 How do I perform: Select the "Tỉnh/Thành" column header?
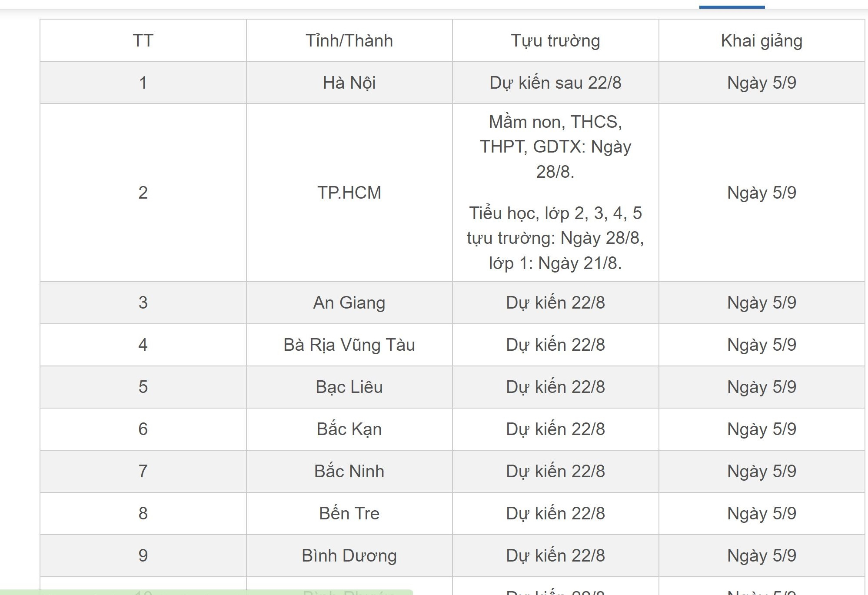click(349, 40)
